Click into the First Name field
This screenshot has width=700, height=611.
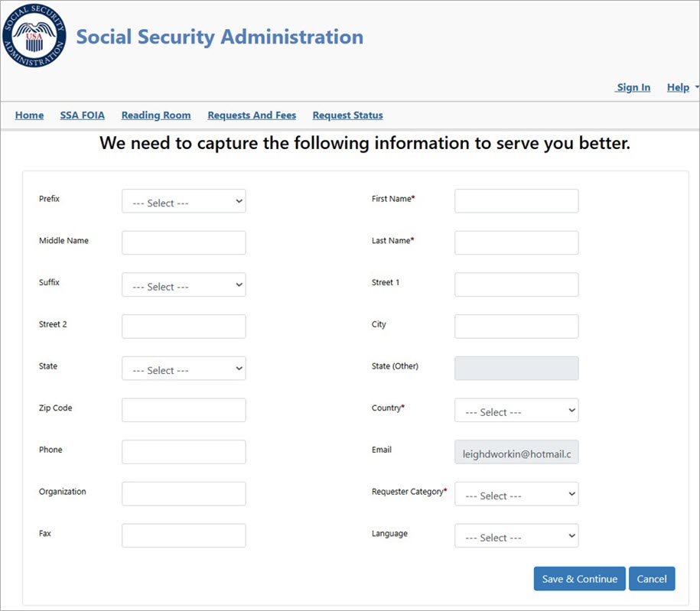pyautogui.click(x=516, y=200)
